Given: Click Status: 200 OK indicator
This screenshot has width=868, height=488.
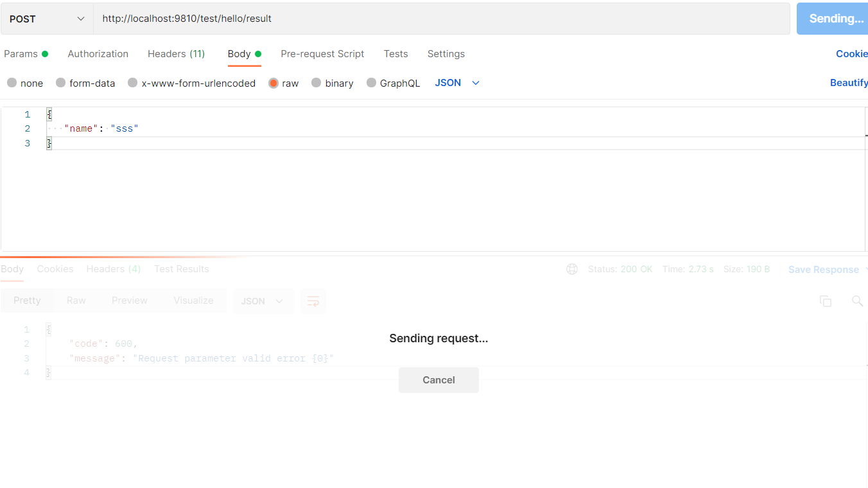Looking at the screenshot, I should point(620,269).
